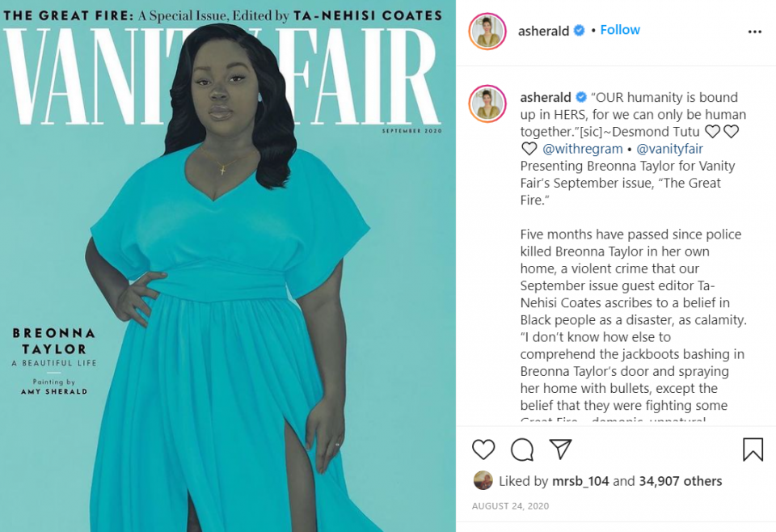Share post via paper plane icon

(561, 450)
